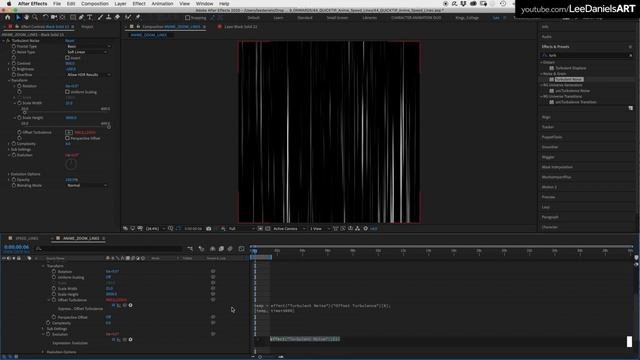This screenshot has height=360, width=640.
Task: Toggle the Scale Height stopwatch in Effect Controls
Action: 19,118
